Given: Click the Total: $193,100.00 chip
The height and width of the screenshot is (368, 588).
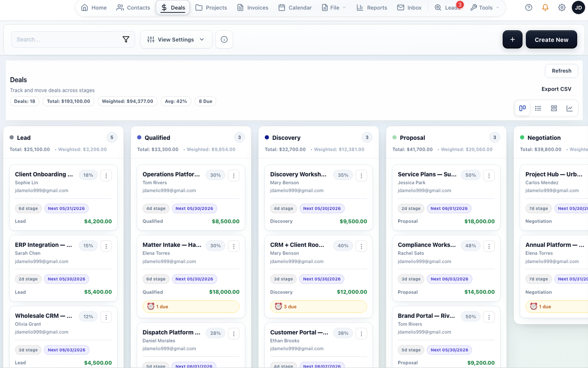Looking at the screenshot, I should [68, 101].
